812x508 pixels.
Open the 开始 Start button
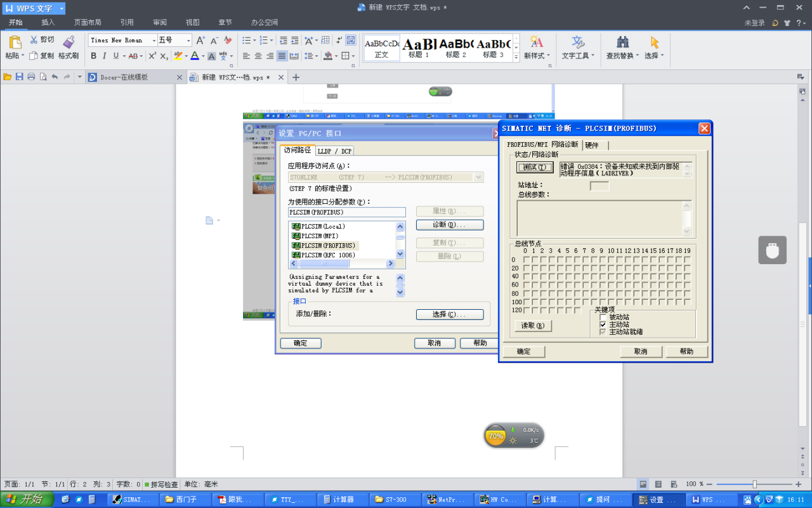click(27, 499)
